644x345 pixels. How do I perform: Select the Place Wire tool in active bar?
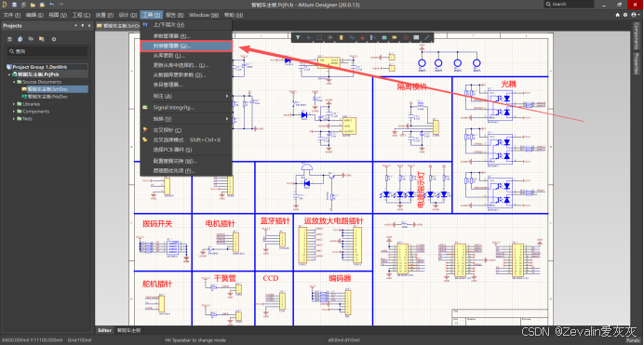(x=352, y=37)
